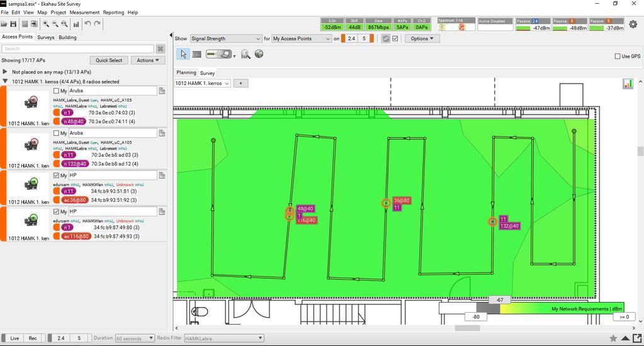Click the zoom out magnifier icon

coord(55,24)
